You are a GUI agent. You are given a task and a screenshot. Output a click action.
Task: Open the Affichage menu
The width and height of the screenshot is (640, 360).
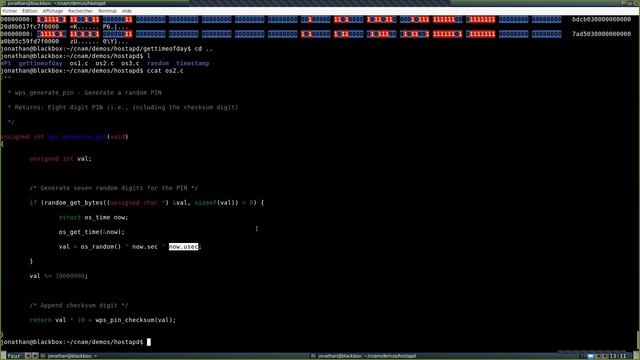53,11
